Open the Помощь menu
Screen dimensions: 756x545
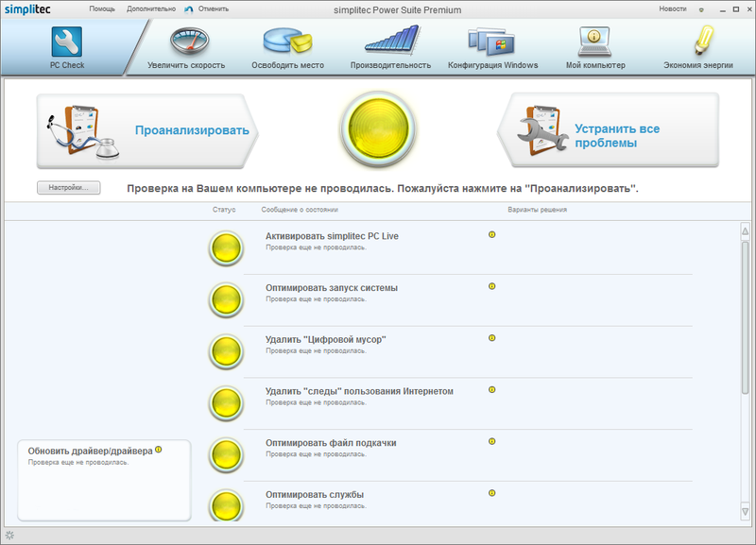point(102,9)
